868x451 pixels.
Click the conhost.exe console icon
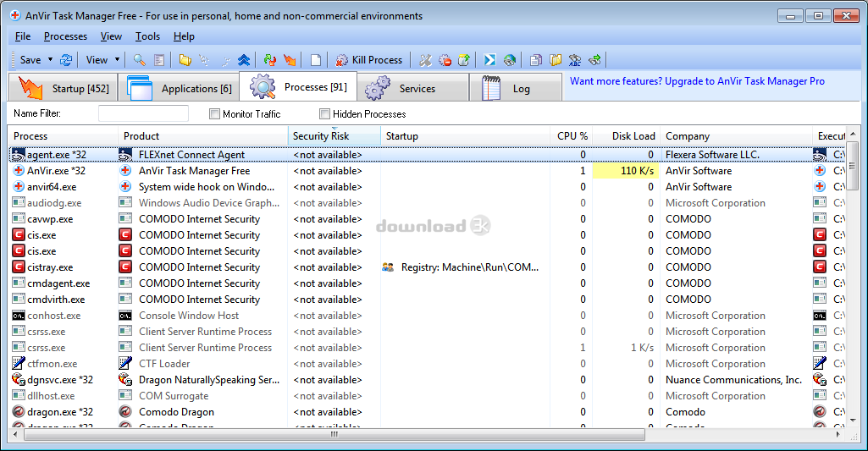pos(19,316)
